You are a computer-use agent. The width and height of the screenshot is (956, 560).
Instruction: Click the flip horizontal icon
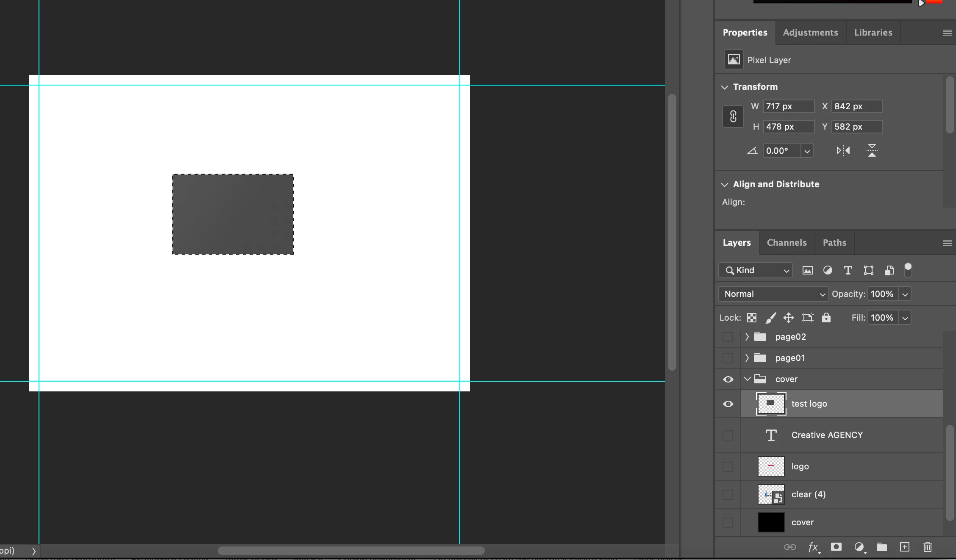click(843, 150)
